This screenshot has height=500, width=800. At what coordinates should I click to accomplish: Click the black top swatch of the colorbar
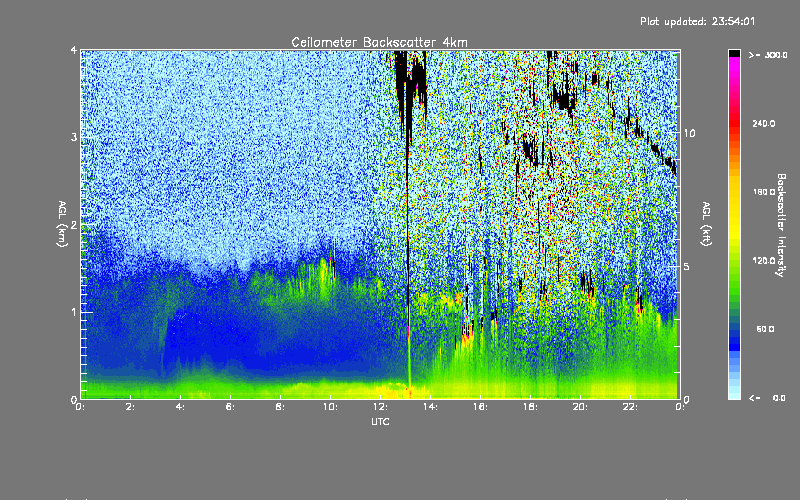tap(734, 53)
